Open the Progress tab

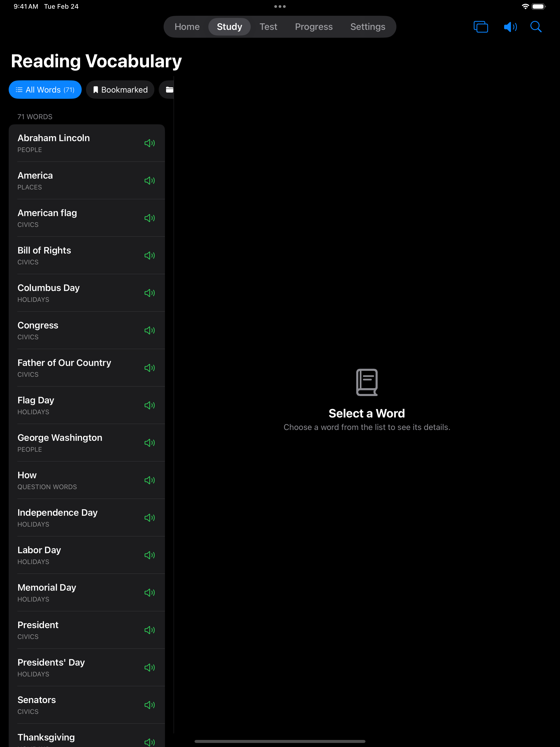click(x=314, y=26)
